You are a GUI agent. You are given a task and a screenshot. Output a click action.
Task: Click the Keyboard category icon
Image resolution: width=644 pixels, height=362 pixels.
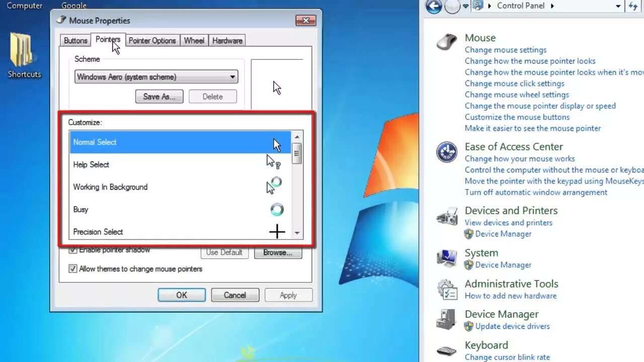[x=447, y=350]
